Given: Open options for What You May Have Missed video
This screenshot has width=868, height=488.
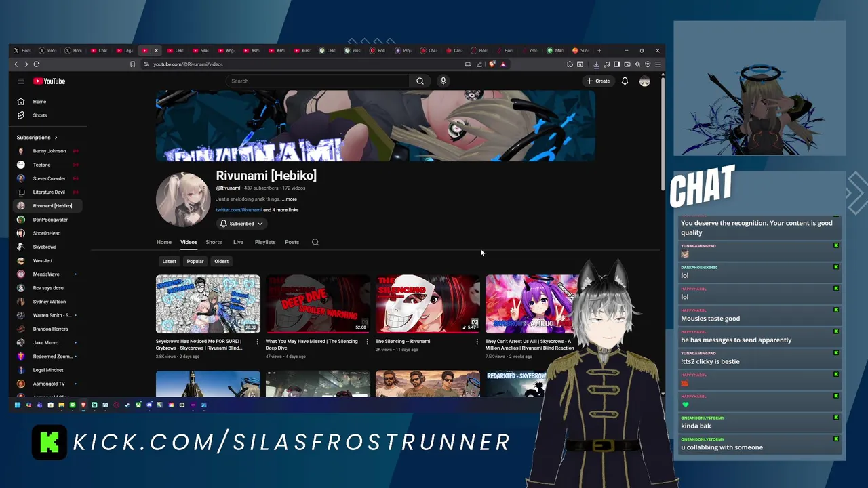Looking at the screenshot, I should 367,342.
